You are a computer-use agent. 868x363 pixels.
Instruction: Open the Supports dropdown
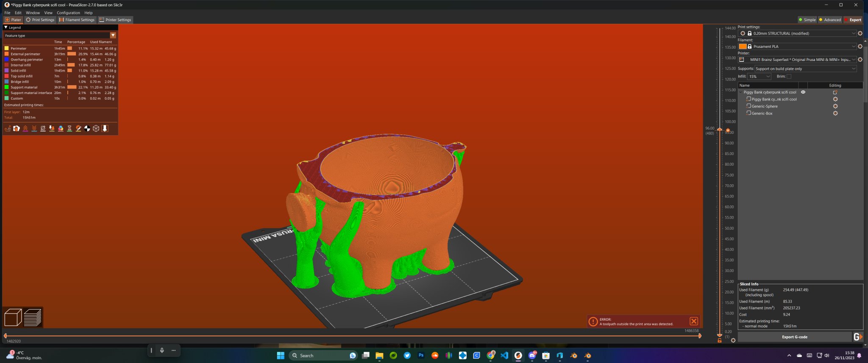tap(805, 69)
